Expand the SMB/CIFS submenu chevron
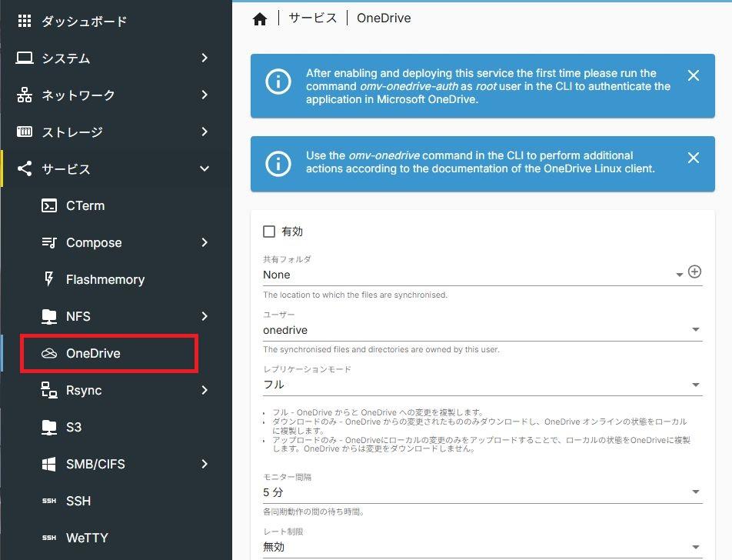The height and width of the screenshot is (560, 732). (204, 463)
